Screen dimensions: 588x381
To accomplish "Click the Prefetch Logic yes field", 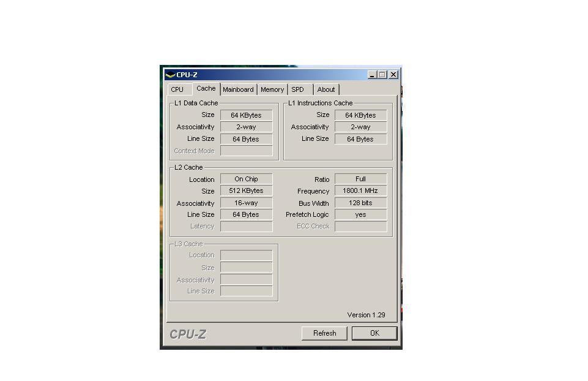I will tap(361, 215).
